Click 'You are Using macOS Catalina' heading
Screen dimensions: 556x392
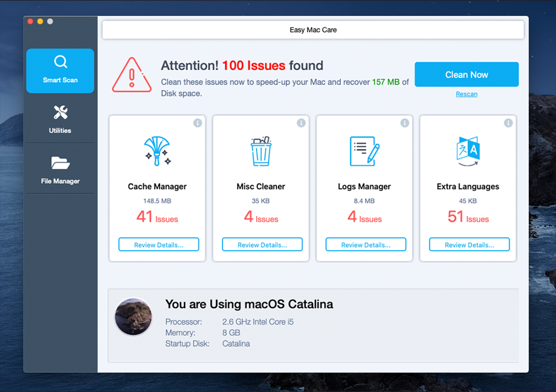tap(249, 304)
